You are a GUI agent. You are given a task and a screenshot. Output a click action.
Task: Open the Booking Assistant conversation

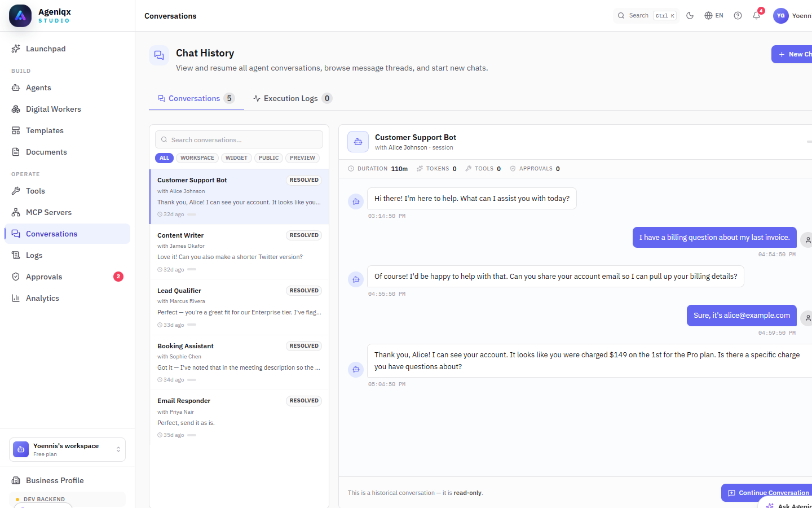click(239, 362)
